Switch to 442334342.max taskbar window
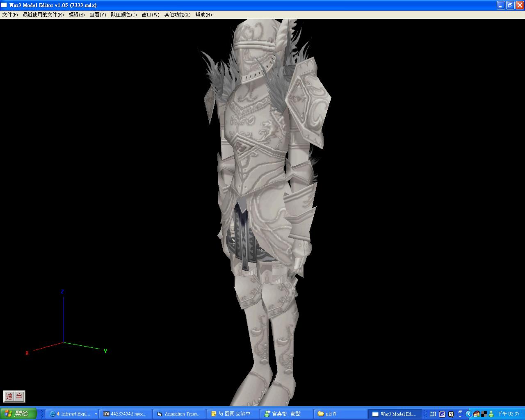 (126, 414)
